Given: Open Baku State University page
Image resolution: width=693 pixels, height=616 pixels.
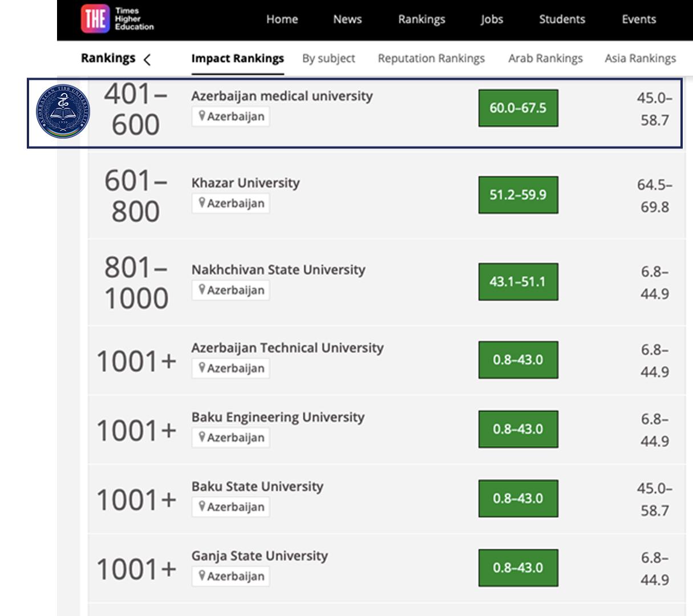Looking at the screenshot, I should click(x=257, y=487).
